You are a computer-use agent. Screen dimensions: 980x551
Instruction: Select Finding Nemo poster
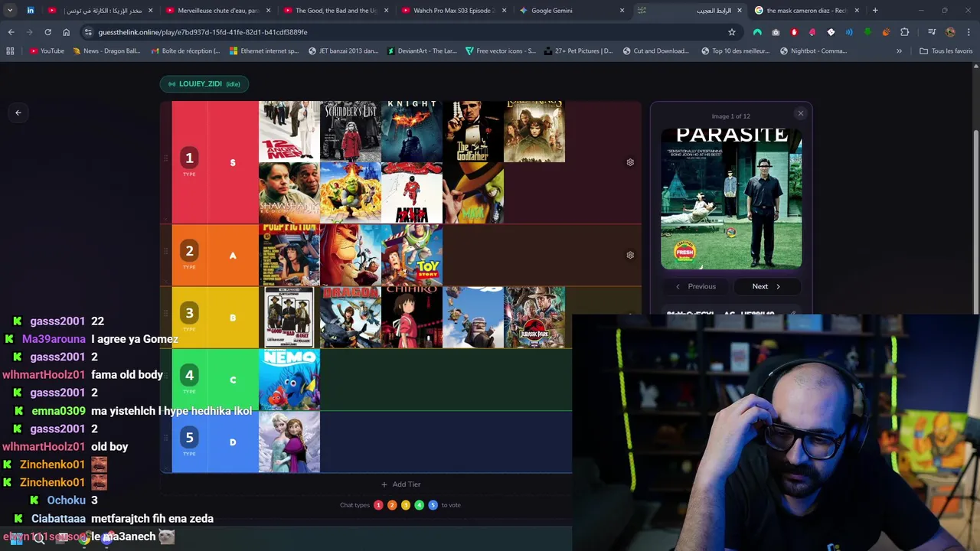[x=289, y=380]
